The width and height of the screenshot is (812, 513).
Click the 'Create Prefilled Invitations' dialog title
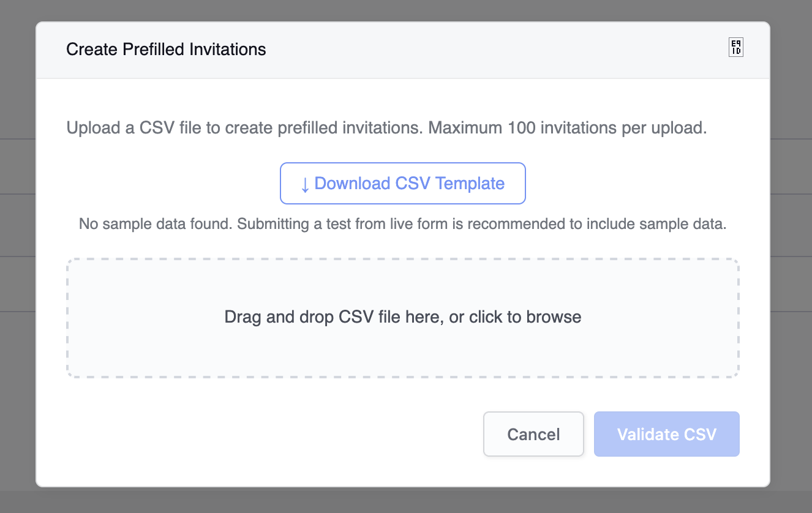coord(166,49)
